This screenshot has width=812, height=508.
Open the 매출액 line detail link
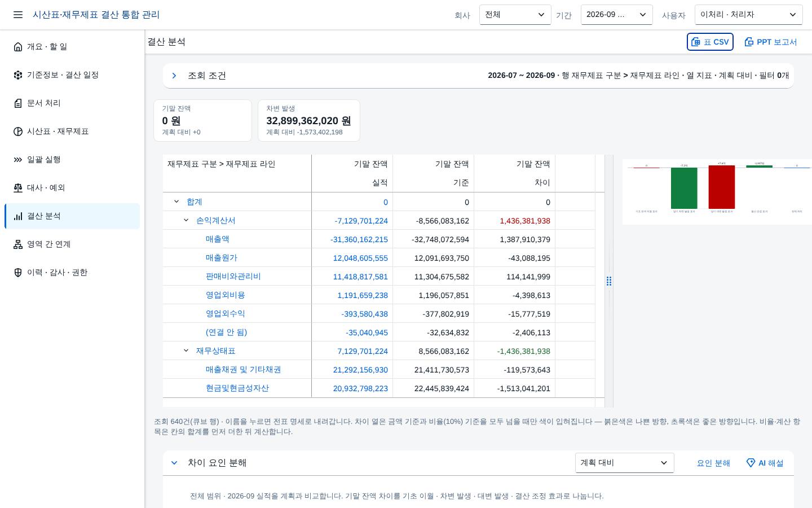[x=218, y=239]
